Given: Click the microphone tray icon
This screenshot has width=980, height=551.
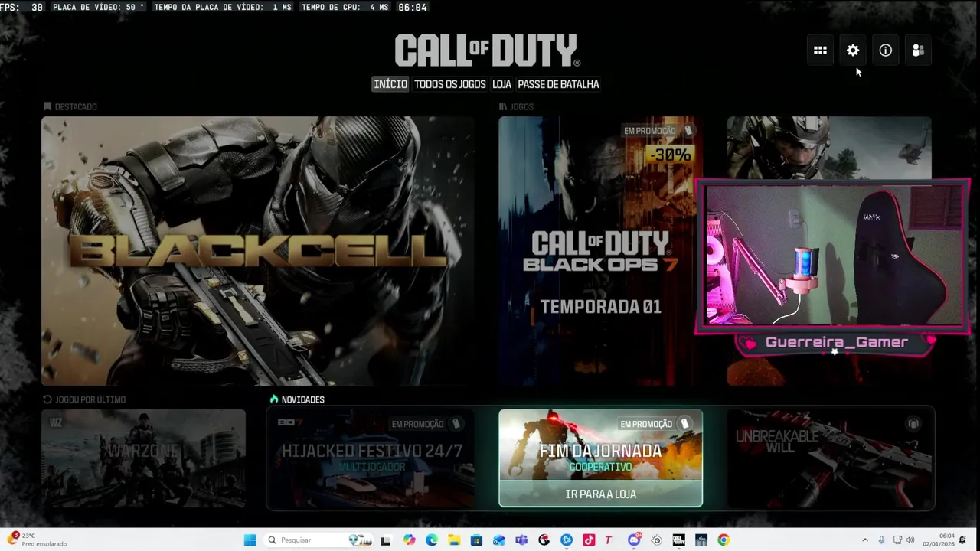Looking at the screenshot, I should click(x=881, y=540).
